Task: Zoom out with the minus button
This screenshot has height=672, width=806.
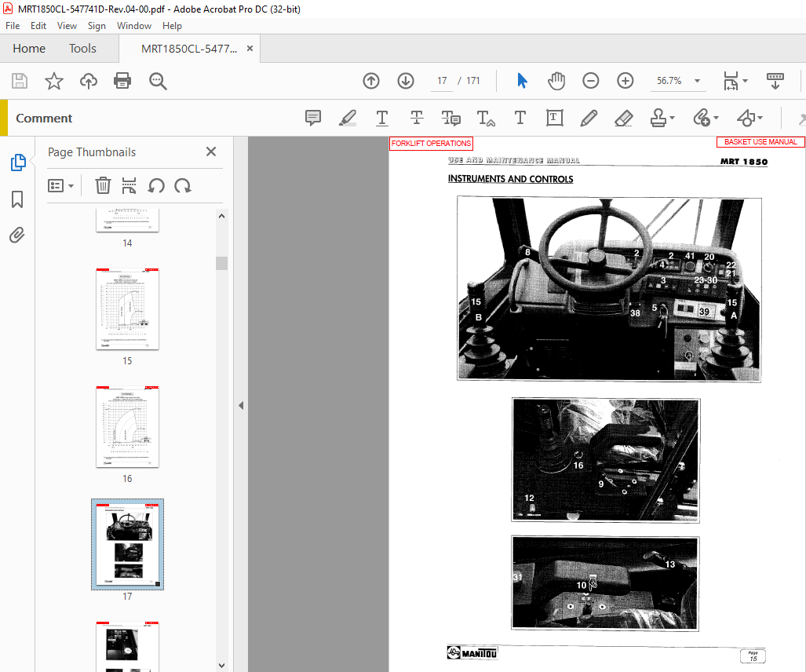Action: pos(591,81)
